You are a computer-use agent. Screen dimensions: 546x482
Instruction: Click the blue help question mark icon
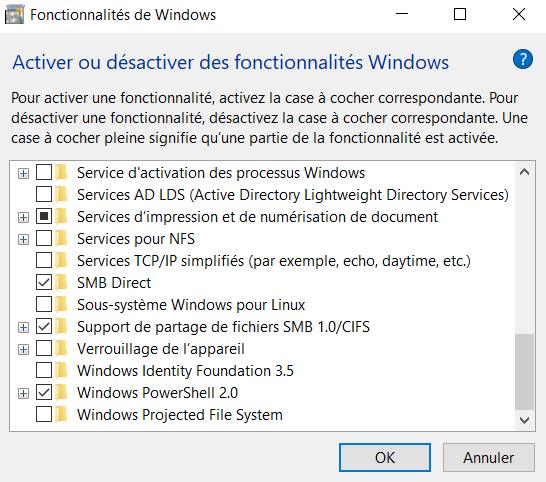coord(522,59)
